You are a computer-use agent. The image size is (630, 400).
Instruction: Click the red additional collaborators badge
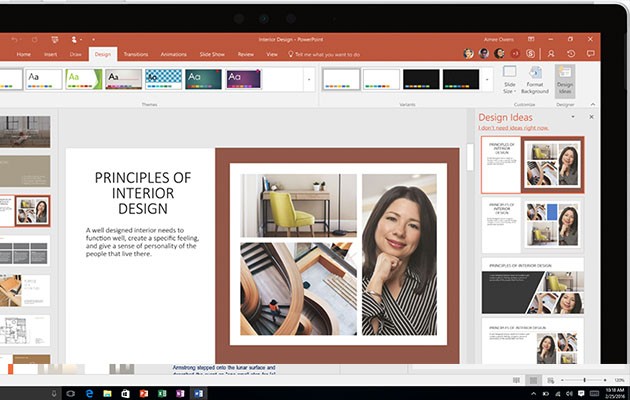(x=515, y=53)
